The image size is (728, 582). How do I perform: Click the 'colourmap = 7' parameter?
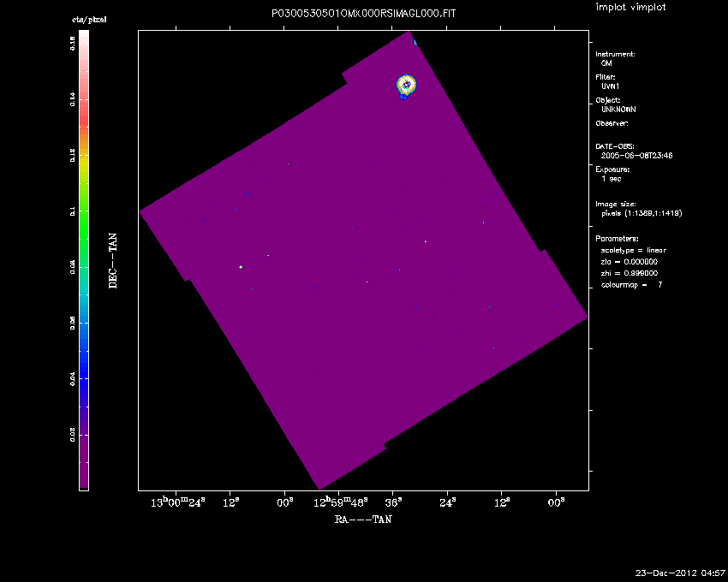tap(631, 285)
